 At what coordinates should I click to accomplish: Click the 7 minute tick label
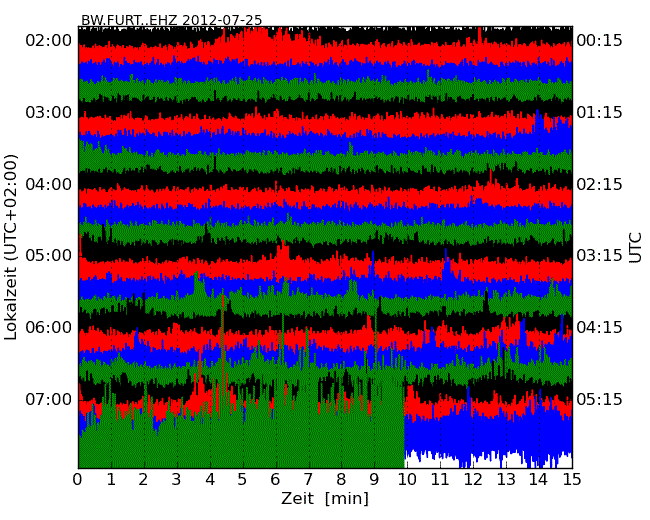click(x=308, y=480)
